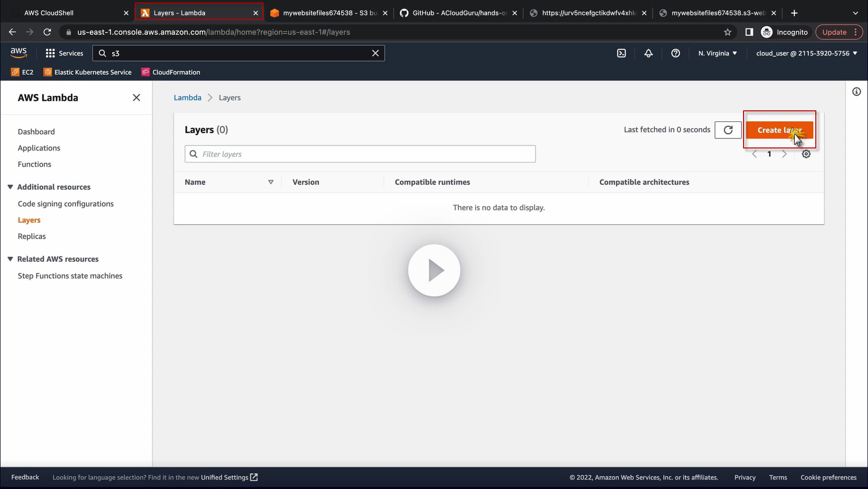Go forward in browser history
Image resolution: width=868 pixels, height=489 pixels.
click(30, 32)
